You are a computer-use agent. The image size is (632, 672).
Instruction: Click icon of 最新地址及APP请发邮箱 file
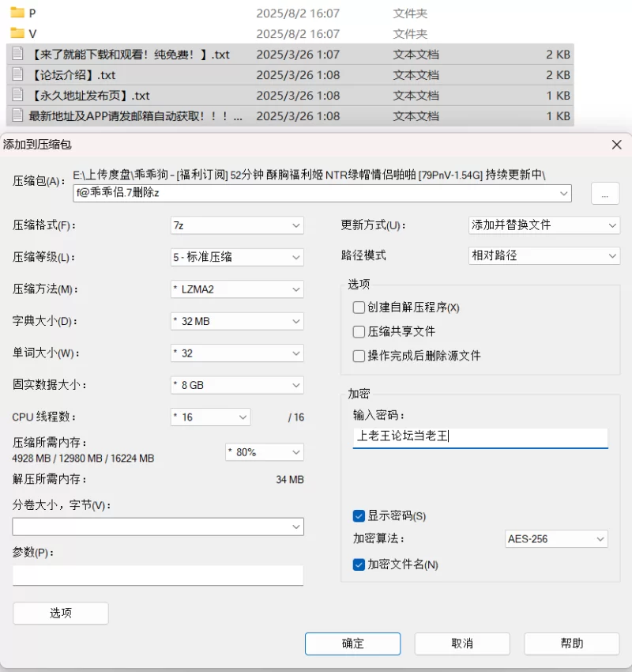coord(17,115)
